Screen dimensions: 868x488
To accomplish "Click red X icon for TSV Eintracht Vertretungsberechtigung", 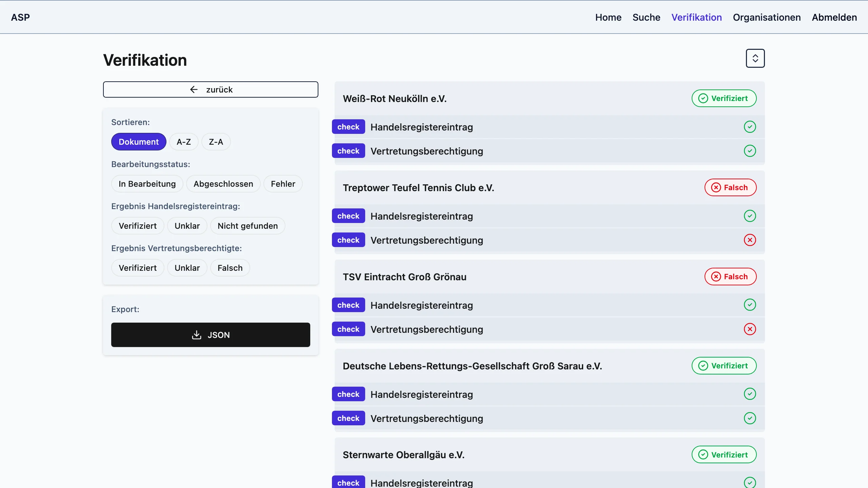I will click(750, 329).
